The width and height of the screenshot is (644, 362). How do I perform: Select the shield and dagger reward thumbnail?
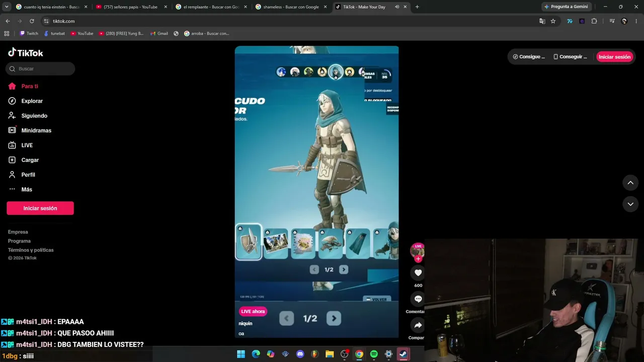[249, 242]
